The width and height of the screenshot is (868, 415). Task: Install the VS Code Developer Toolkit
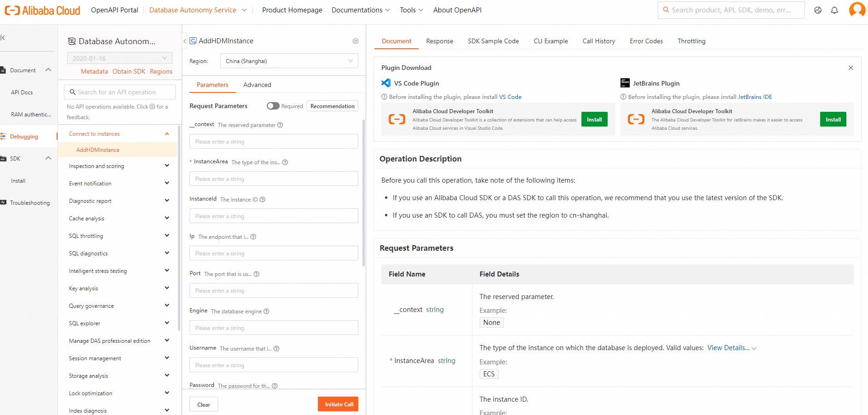click(594, 119)
